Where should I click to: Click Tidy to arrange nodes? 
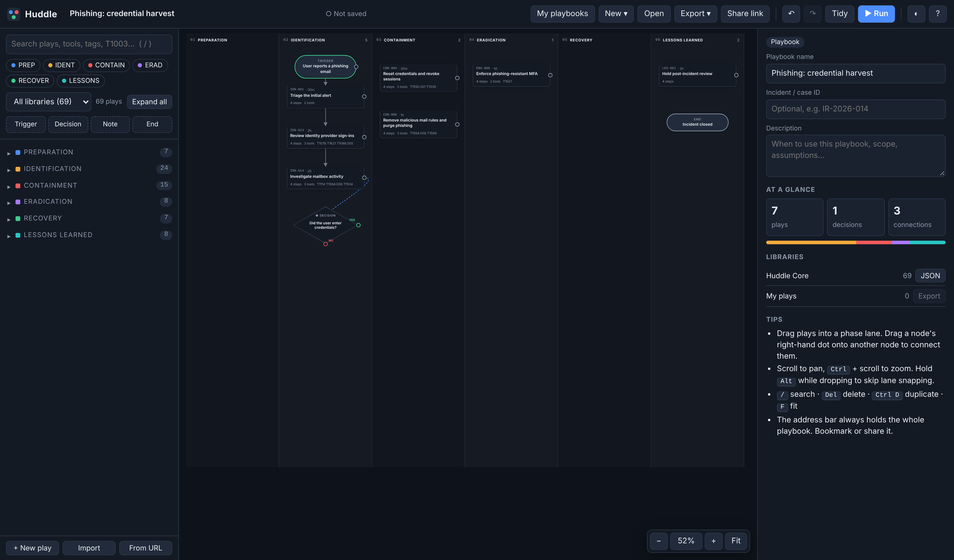pyautogui.click(x=840, y=14)
